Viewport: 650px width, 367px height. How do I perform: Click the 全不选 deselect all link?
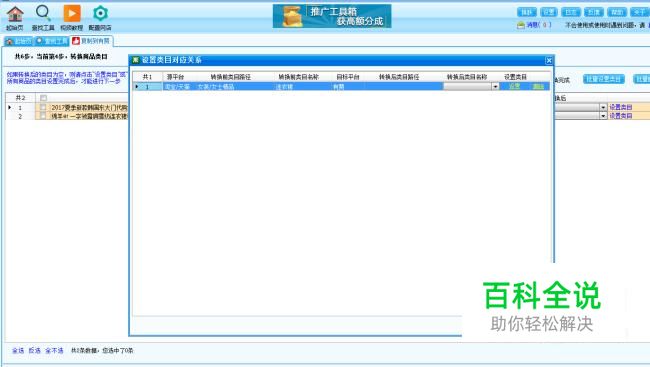tap(54, 350)
